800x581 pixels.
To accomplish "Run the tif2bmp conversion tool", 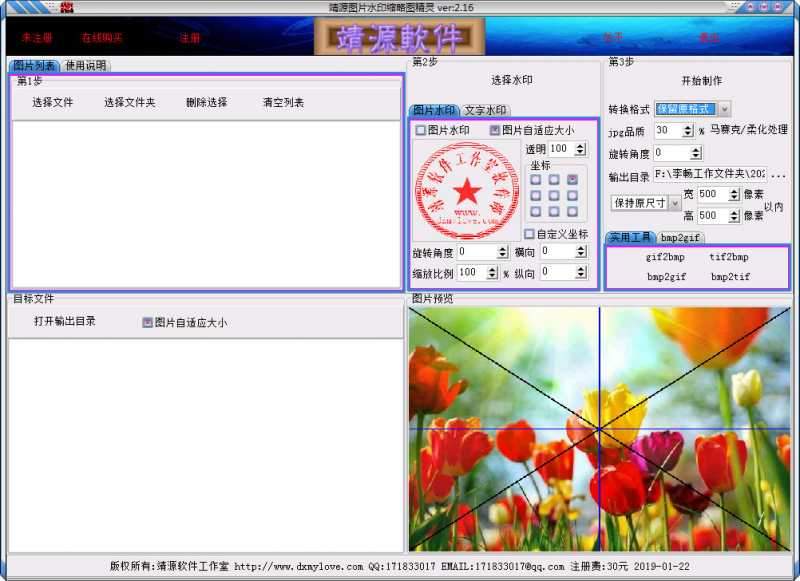I will 728,257.
